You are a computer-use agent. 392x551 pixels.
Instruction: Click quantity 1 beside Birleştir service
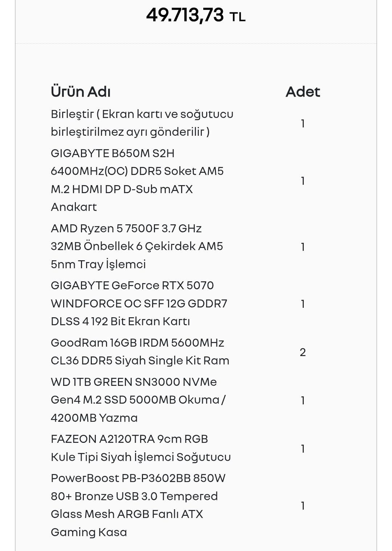303,123
